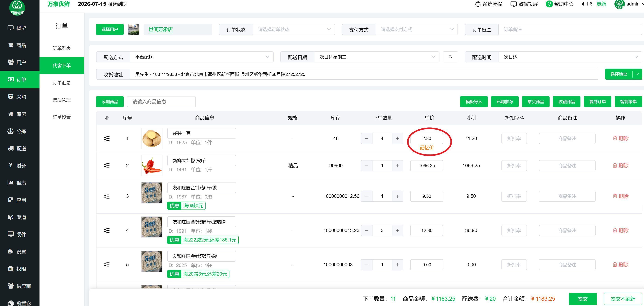Click the 选择用户 button
Screen dimensions: 644x306
110,30
